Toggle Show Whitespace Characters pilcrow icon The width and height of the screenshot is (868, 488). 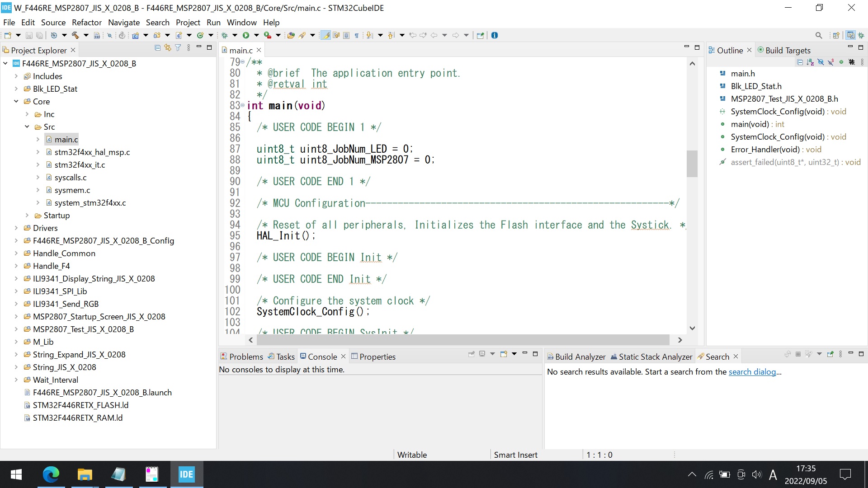[357, 35]
